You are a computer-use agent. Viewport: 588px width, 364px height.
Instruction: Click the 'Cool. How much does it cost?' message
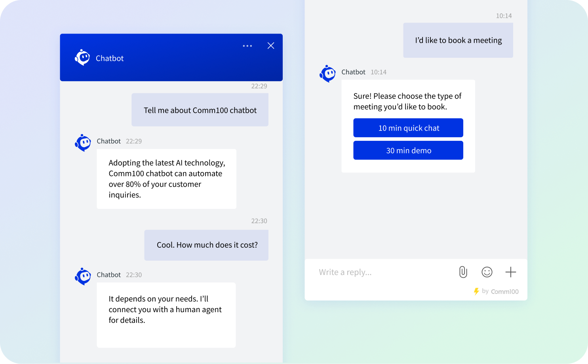(206, 245)
